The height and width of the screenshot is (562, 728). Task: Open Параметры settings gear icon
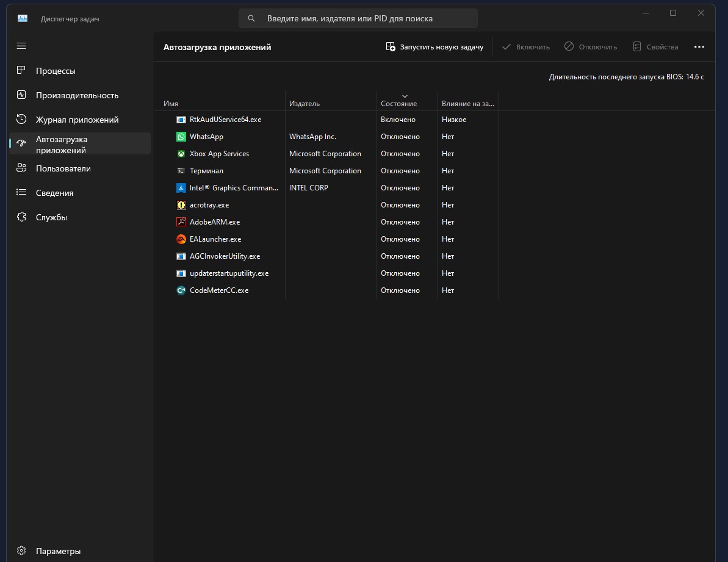[21, 550]
